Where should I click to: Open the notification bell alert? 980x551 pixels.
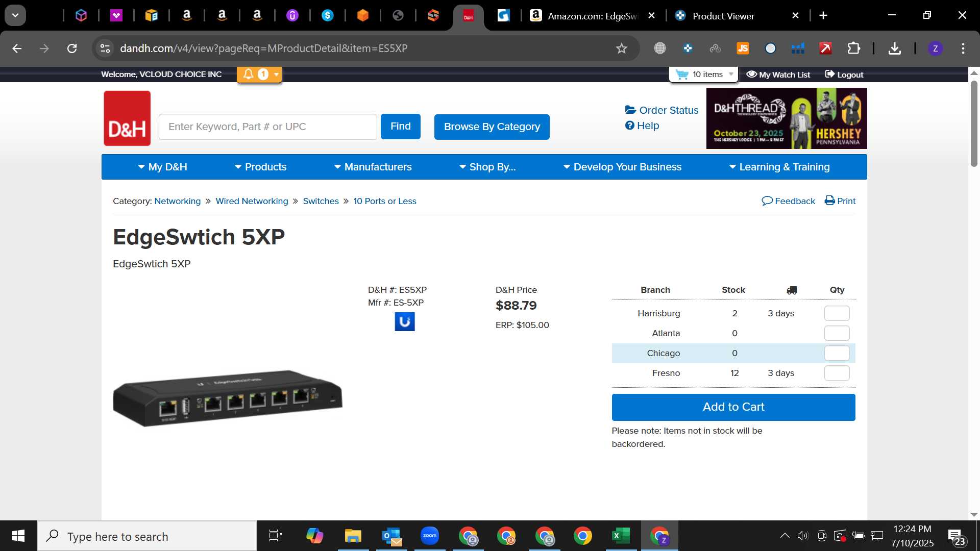coord(249,74)
